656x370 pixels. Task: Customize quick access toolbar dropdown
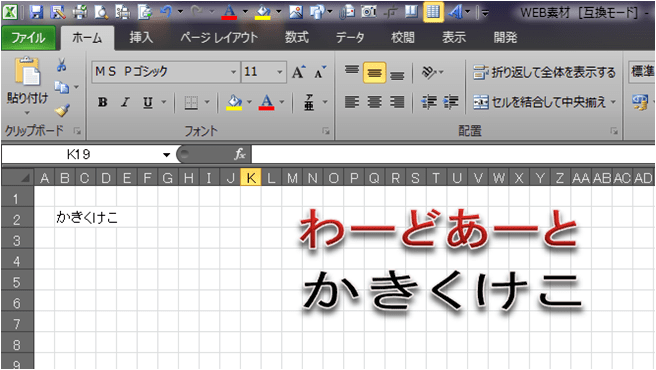[x=485, y=13]
